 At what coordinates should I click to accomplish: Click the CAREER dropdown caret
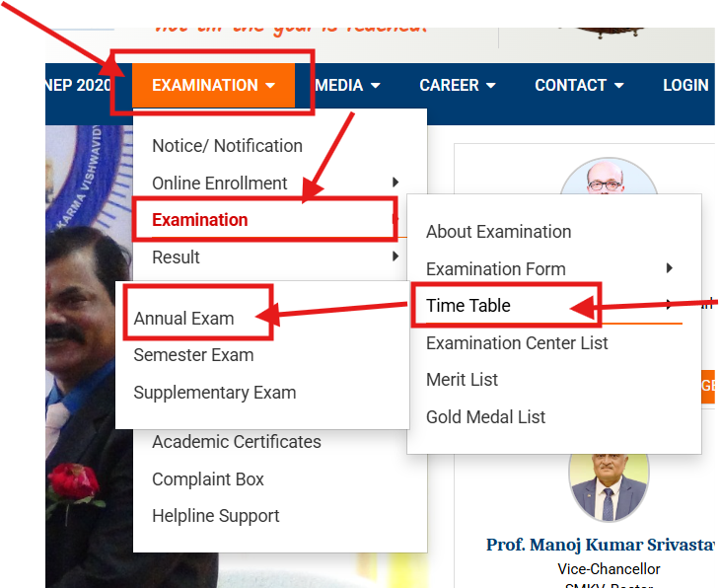tap(490, 86)
